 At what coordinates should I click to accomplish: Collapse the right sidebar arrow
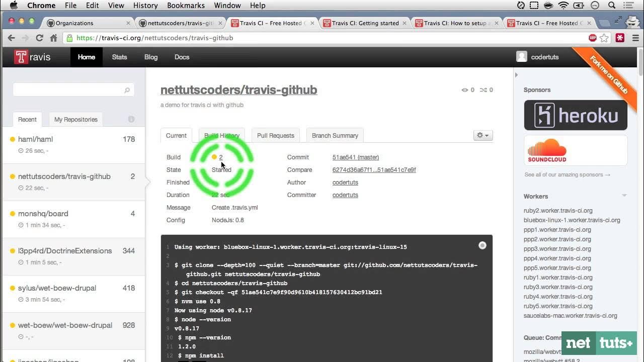point(516,75)
